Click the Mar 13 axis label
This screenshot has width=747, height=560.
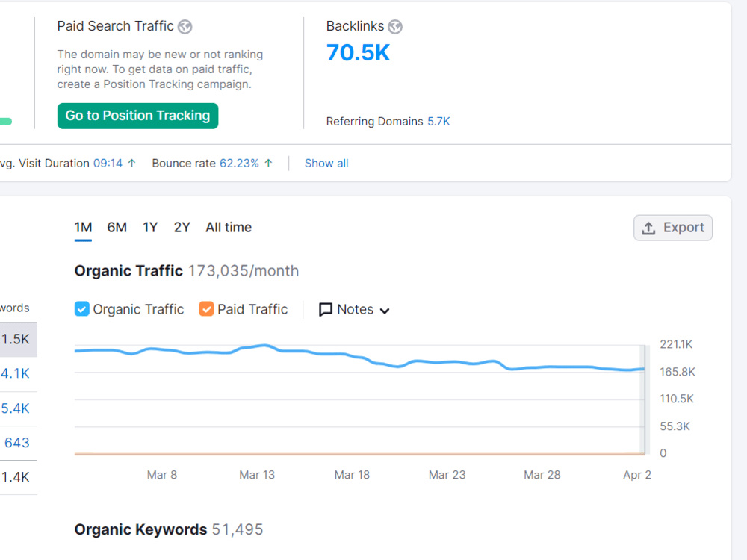(257, 475)
